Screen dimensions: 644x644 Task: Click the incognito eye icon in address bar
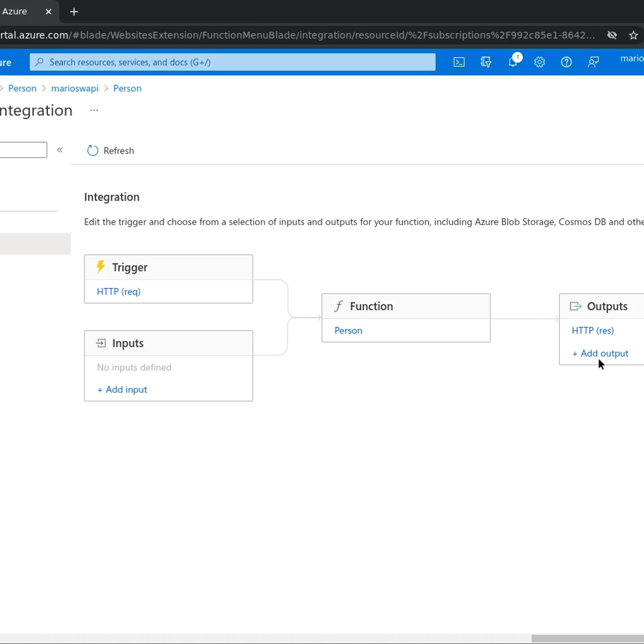coord(612,35)
